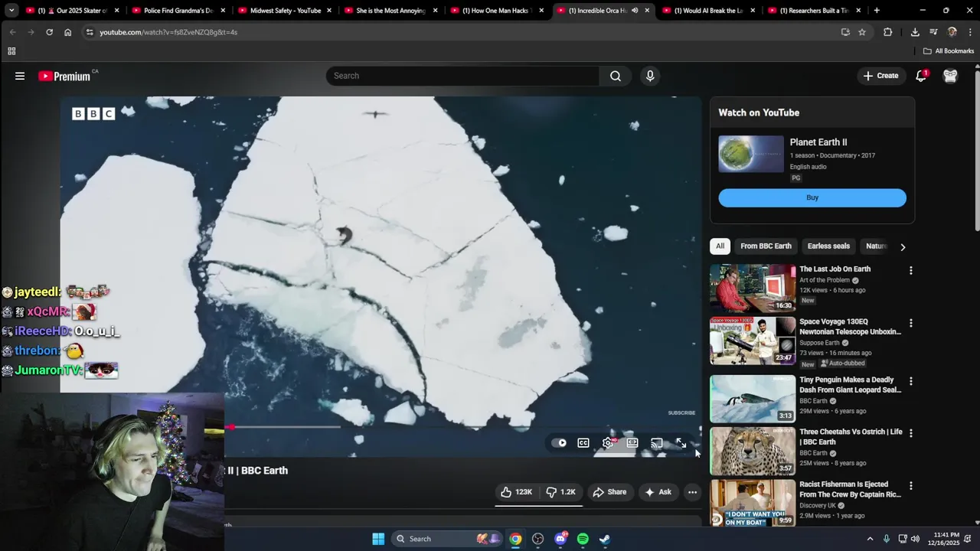Open options for The Last Job On Earth
Viewport: 980px width, 551px height.
[910, 270]
